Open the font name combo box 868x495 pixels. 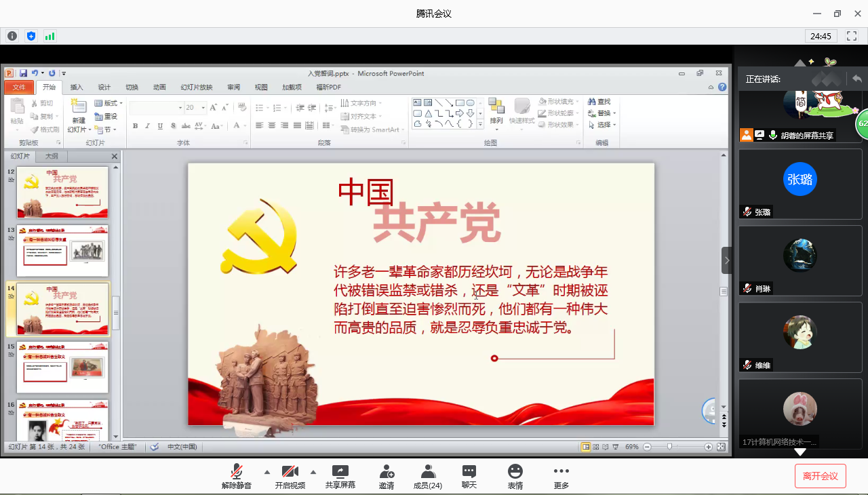click(x=157, y=107)
